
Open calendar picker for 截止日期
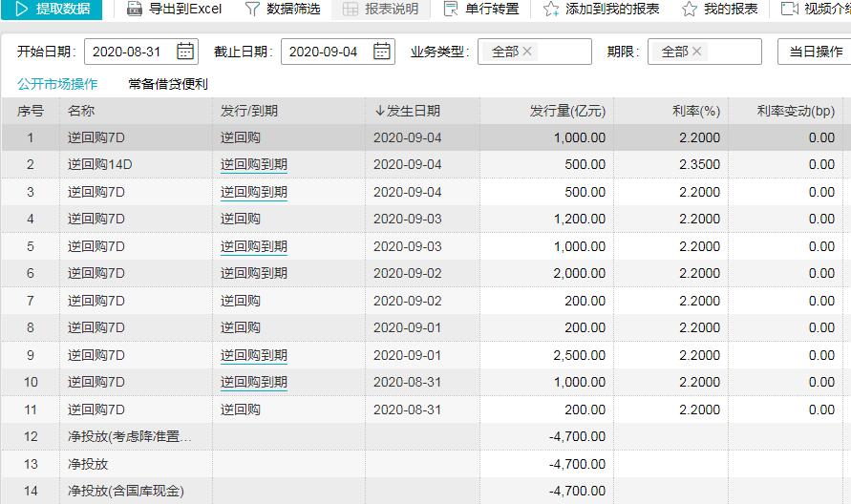coord(382,52)
